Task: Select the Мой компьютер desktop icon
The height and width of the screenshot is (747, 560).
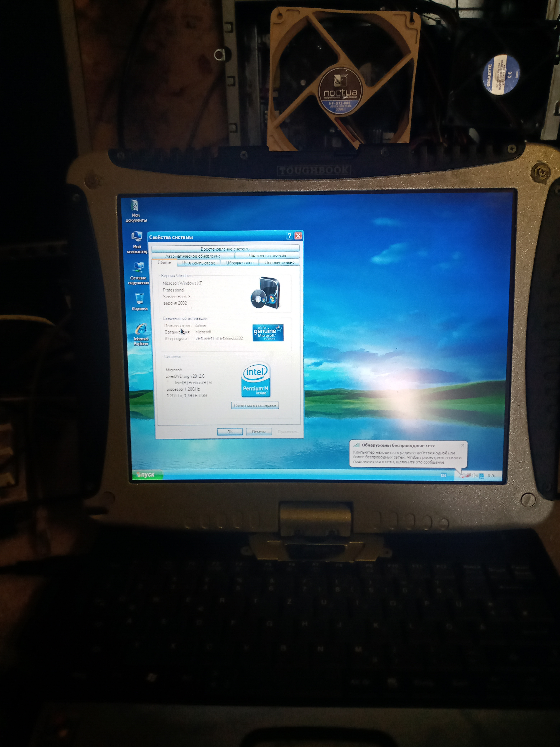Action: pos(137,242)
